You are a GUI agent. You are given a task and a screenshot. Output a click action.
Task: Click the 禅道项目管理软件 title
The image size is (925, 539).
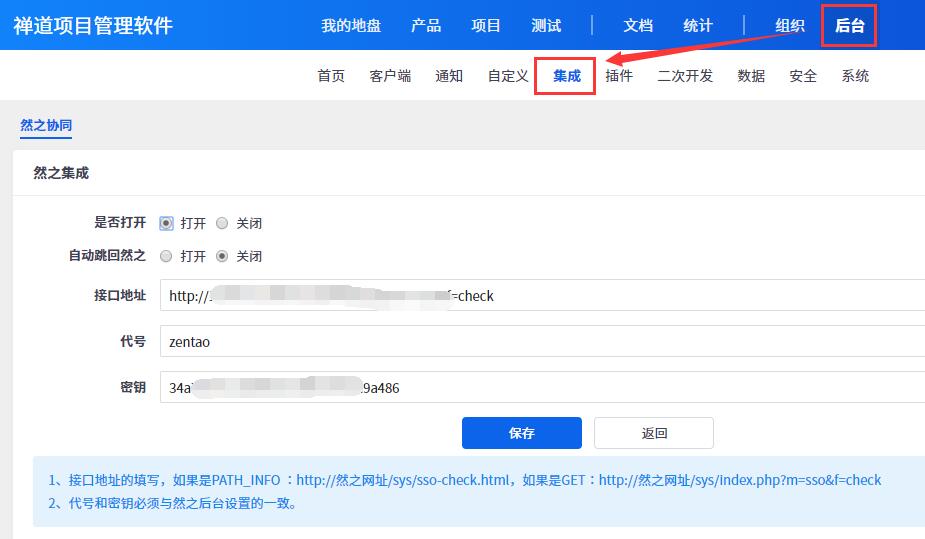coord(93,25)
